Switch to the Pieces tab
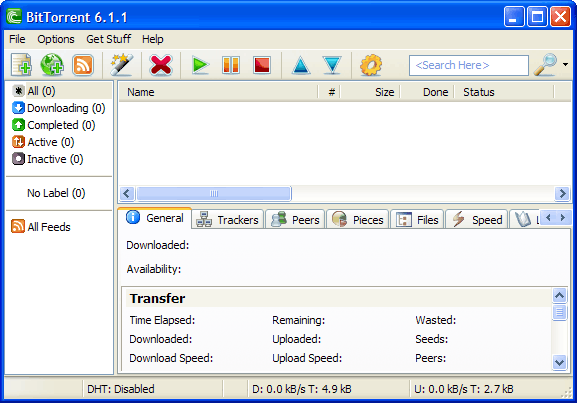577x403 pixels. click(357, 220)
